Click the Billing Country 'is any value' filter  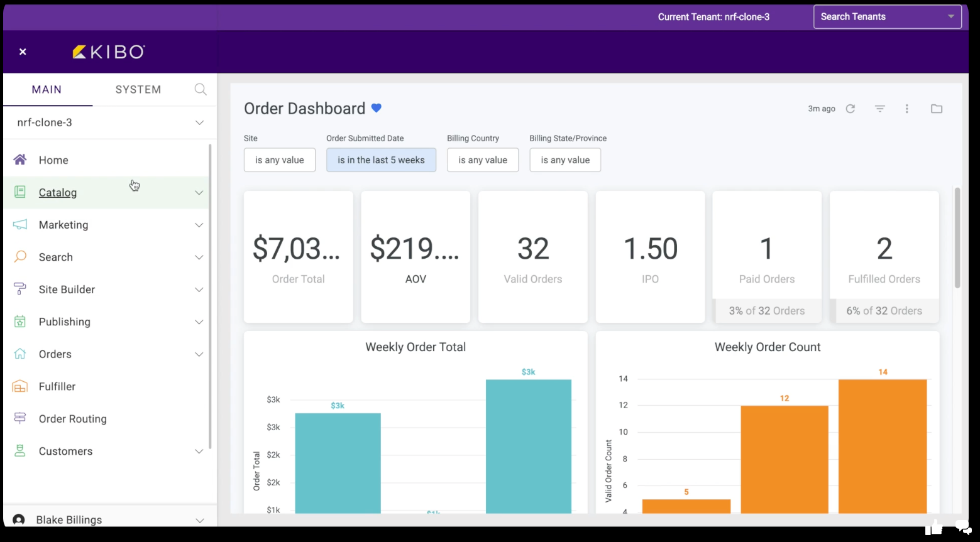pos(483,160)
